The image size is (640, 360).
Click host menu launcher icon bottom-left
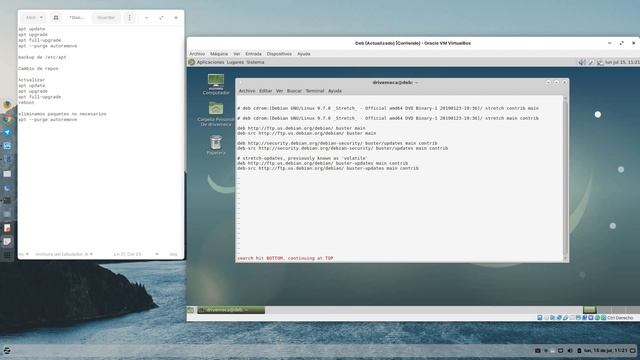[x=7, y=350]
